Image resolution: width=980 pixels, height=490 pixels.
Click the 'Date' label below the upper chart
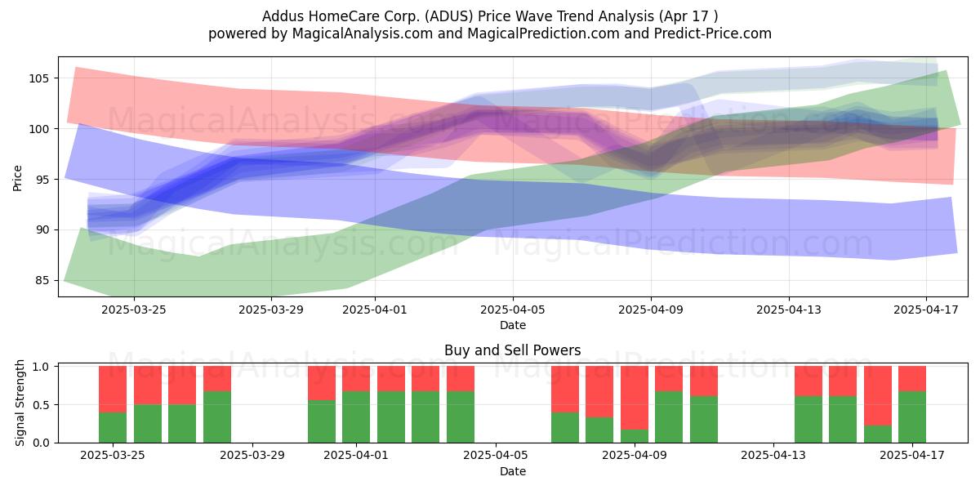pos(513,326)
